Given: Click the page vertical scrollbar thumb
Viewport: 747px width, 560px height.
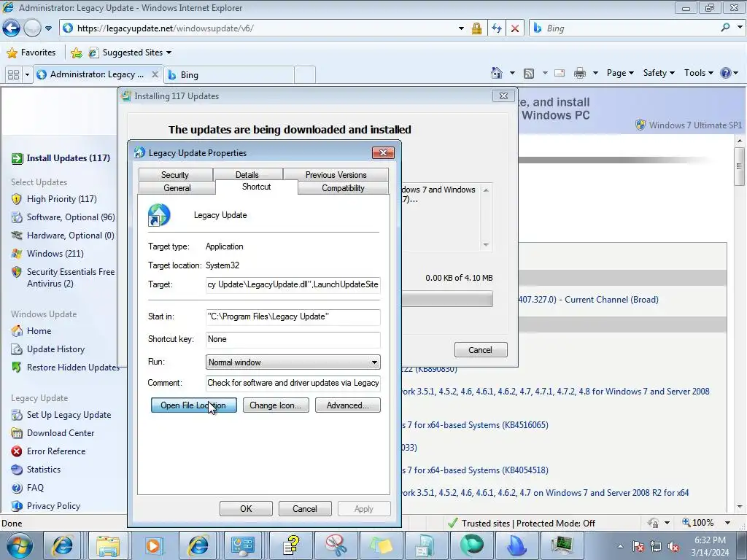Looking at the screenshot, I should tap(740, 166).
